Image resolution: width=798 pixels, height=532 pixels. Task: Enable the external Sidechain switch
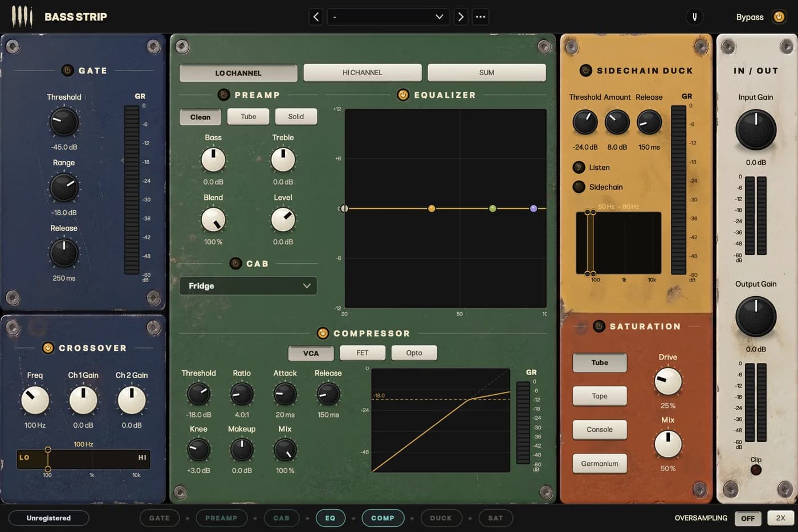click(579, 187)
